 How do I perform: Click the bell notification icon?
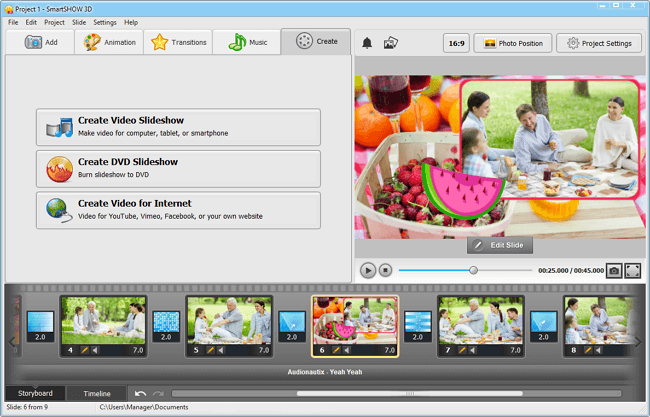[367, 43]
